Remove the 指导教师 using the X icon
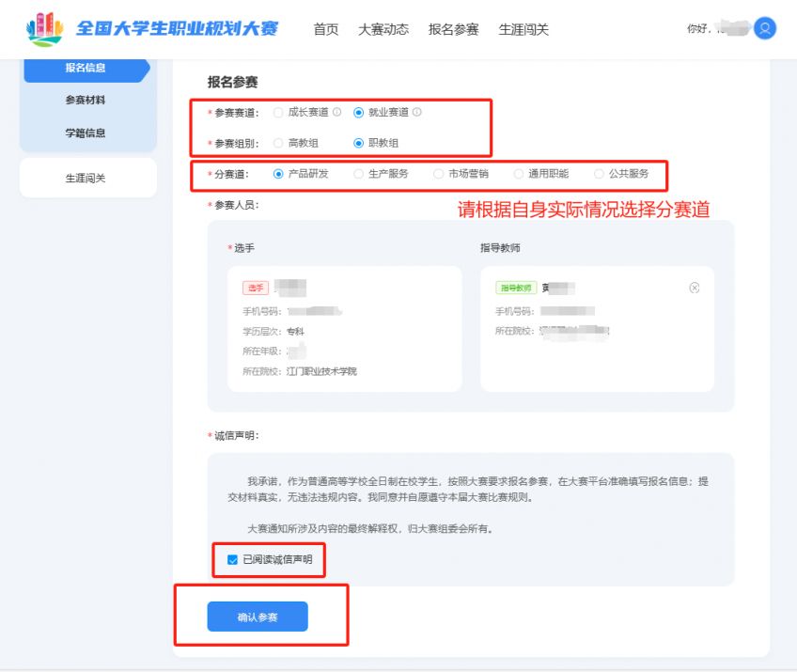The width and height of the screenshot is (797, 672). tap(694, 288)
